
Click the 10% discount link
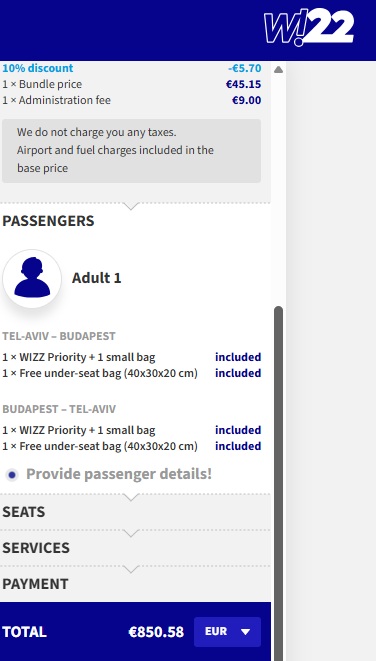pyautogui.click(x=38, y=68)
